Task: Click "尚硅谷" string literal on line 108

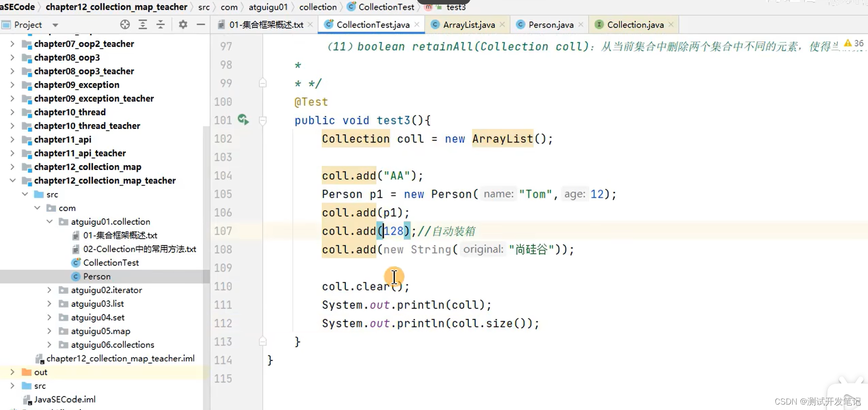Action: pyautogui.click(x=531, y=249)
